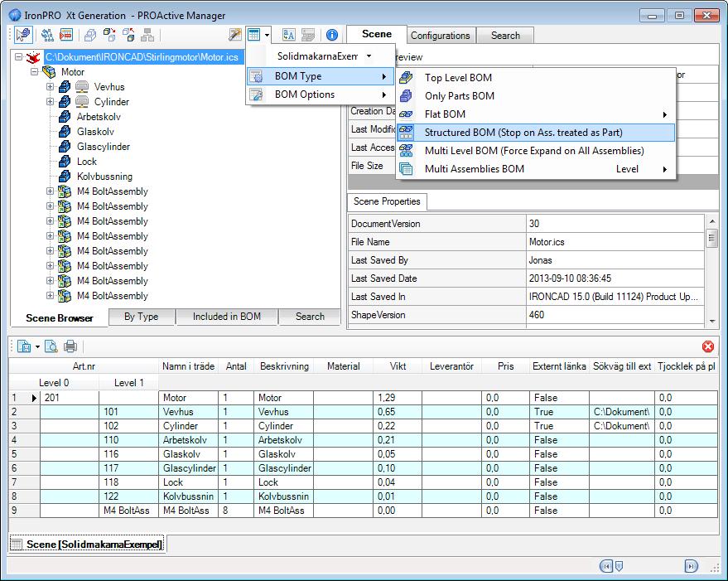The height and width of the screenshot is (581, 728).
Task: Expand the Cylinder tree node
Action: 50,102
